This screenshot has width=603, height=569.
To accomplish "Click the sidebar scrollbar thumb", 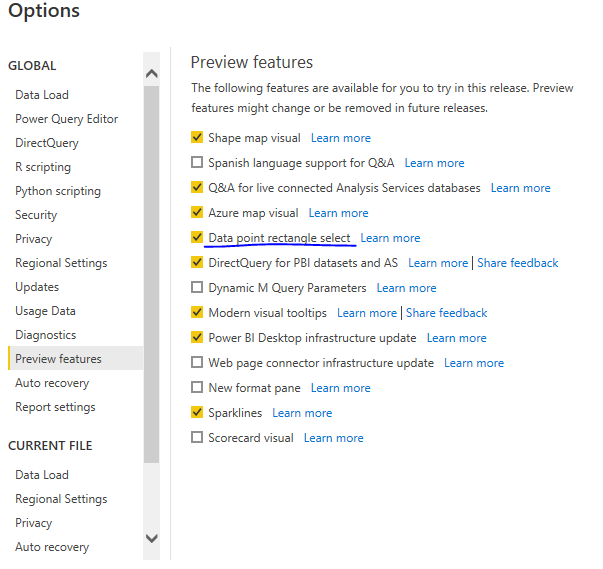I will pyautogui.click(x=152, y=275).
